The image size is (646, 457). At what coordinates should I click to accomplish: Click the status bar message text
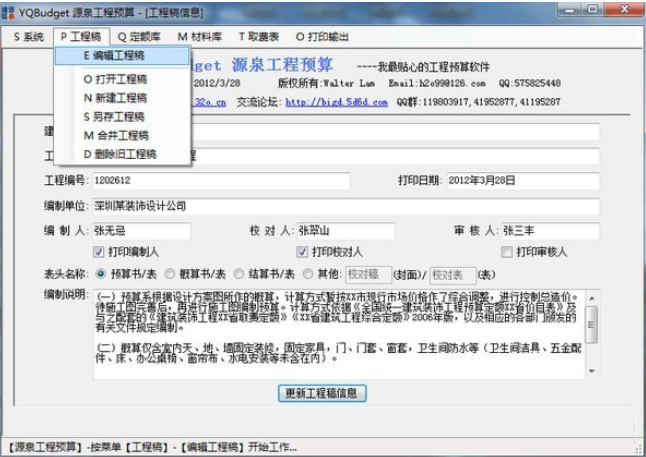click(x=152, y=447)
